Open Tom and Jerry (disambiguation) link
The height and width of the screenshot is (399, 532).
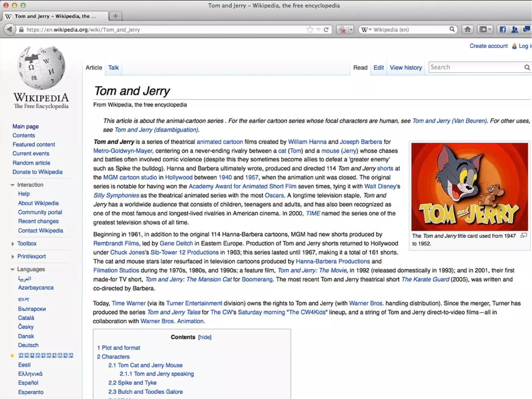click(156, 130)
